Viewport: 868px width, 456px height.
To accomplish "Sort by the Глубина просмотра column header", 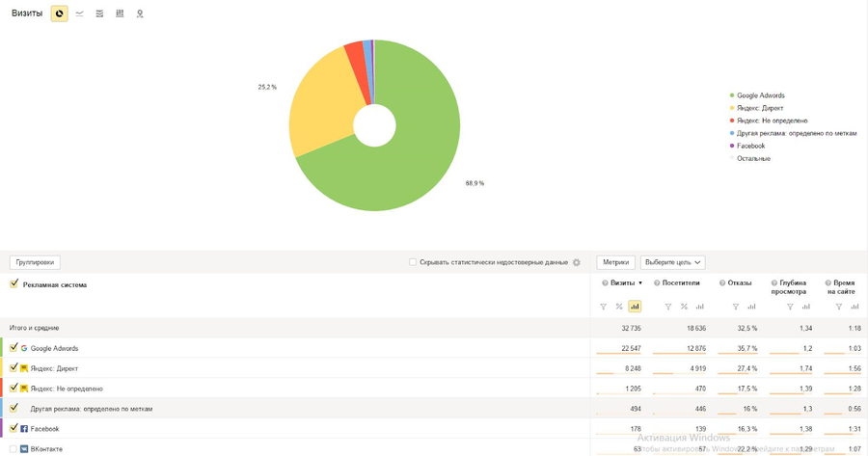I will click(x=788, y=287).
